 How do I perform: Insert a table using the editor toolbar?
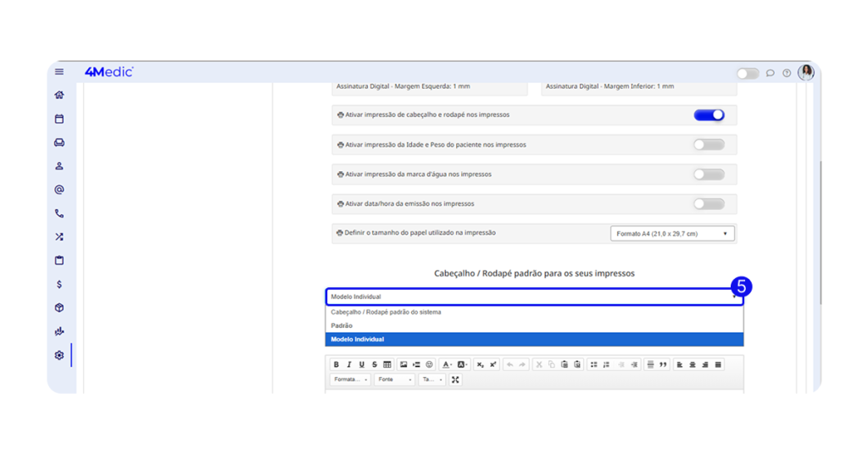(x=387, y=364)
